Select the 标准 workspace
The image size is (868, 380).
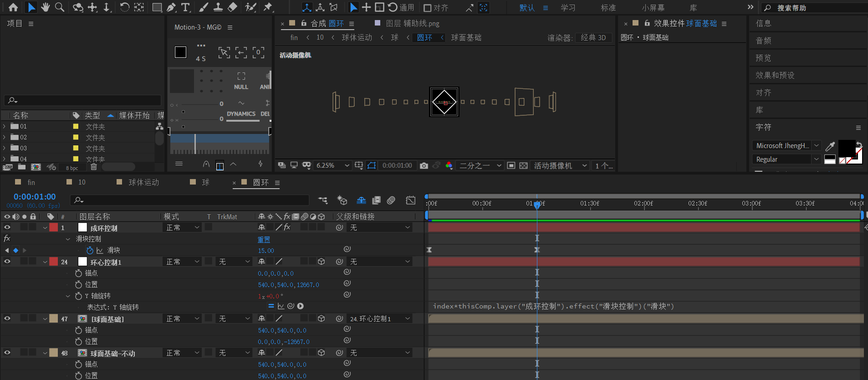pos(608,8)
